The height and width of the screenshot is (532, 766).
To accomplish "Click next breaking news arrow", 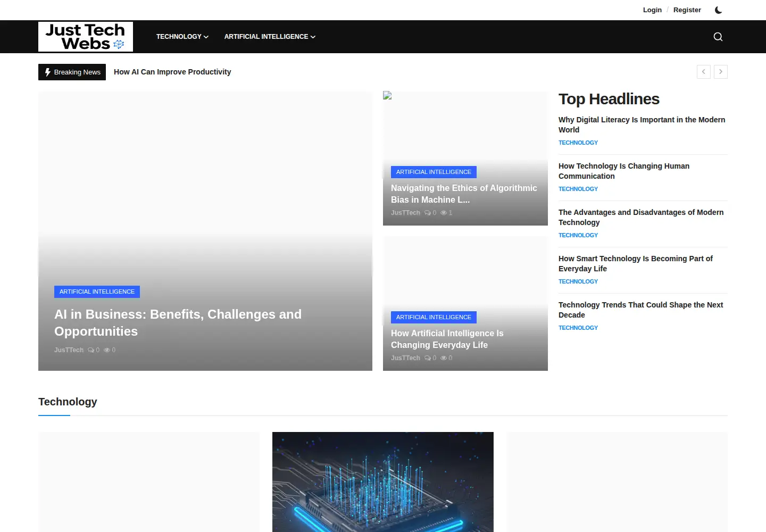I will point(721,72).
